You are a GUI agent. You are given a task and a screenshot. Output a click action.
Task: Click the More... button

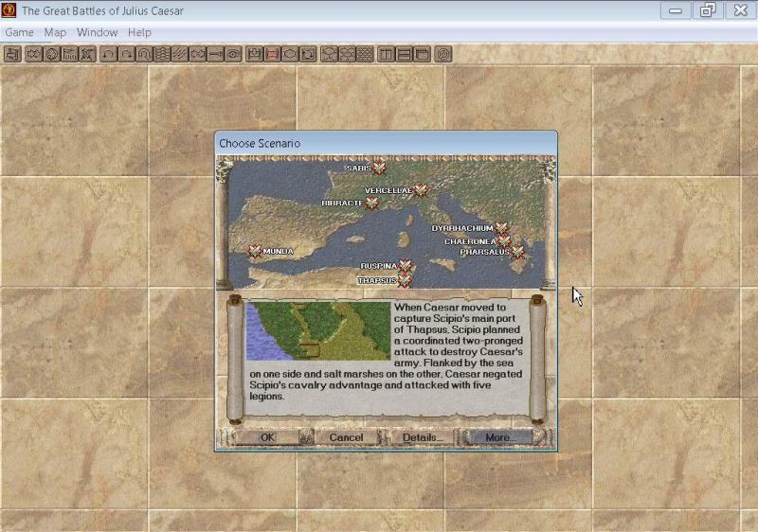tap(499, 437)
